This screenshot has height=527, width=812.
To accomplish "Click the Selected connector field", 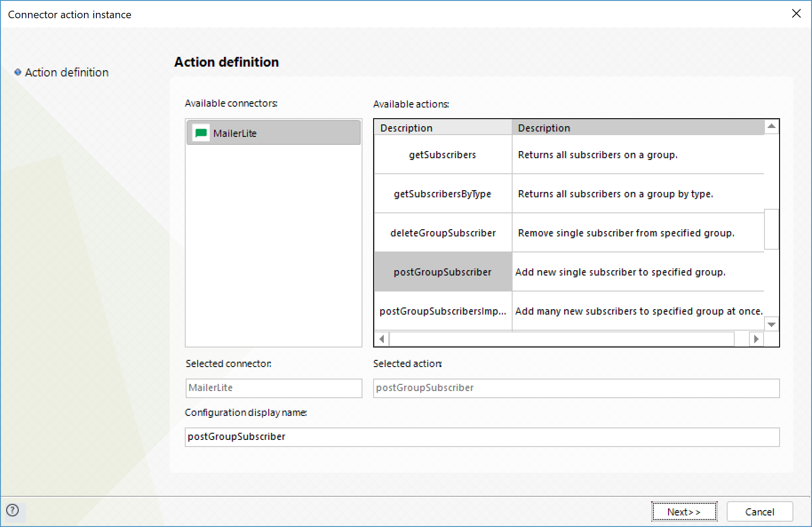I will pyautogui.click(x=274, y=388).
